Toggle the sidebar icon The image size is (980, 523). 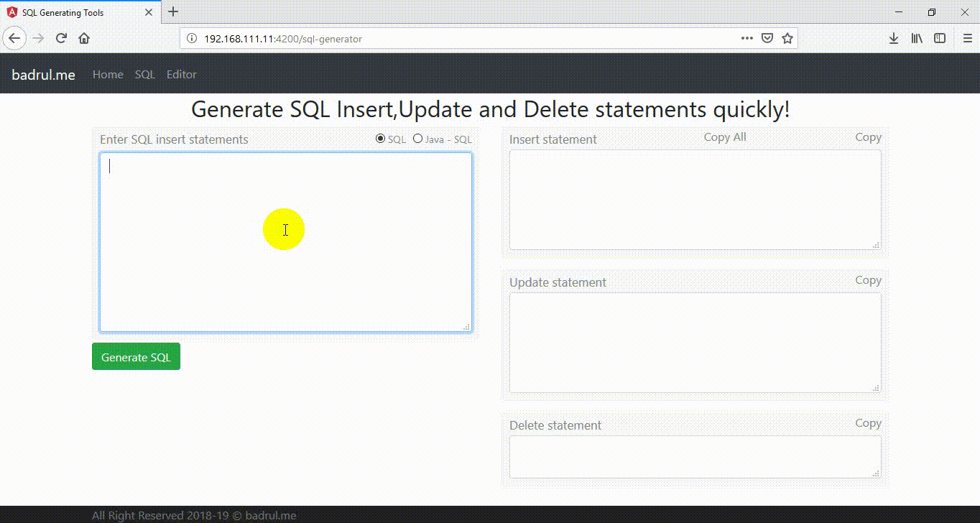(x=940, y=38)
